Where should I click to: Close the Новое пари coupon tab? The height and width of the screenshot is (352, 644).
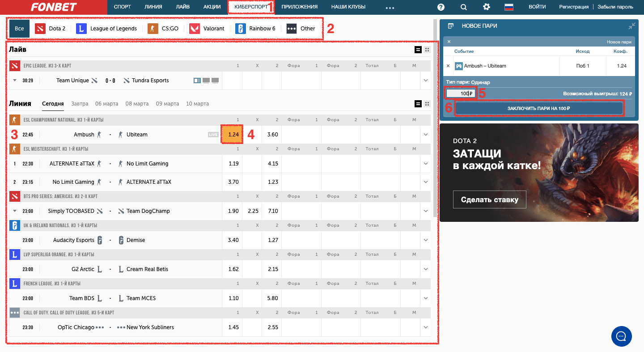pos(449,42)
